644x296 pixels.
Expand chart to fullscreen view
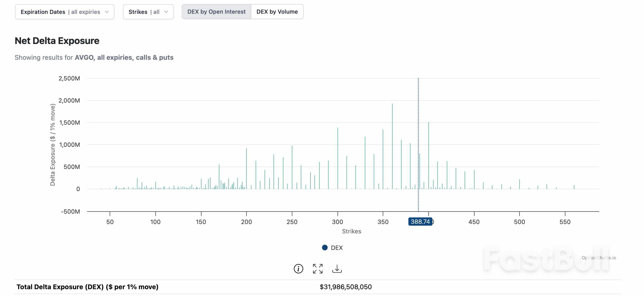click(317, 269)
